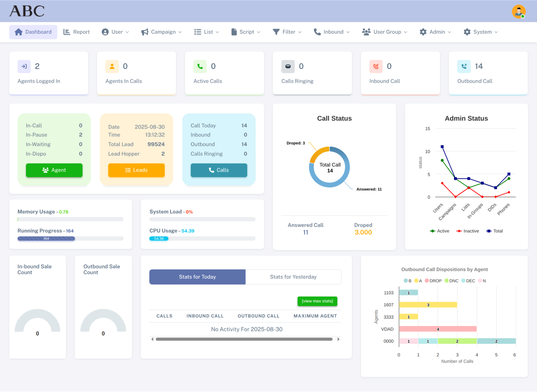
Task: Click the Outbound Call icon
Action: click(464, 66)
